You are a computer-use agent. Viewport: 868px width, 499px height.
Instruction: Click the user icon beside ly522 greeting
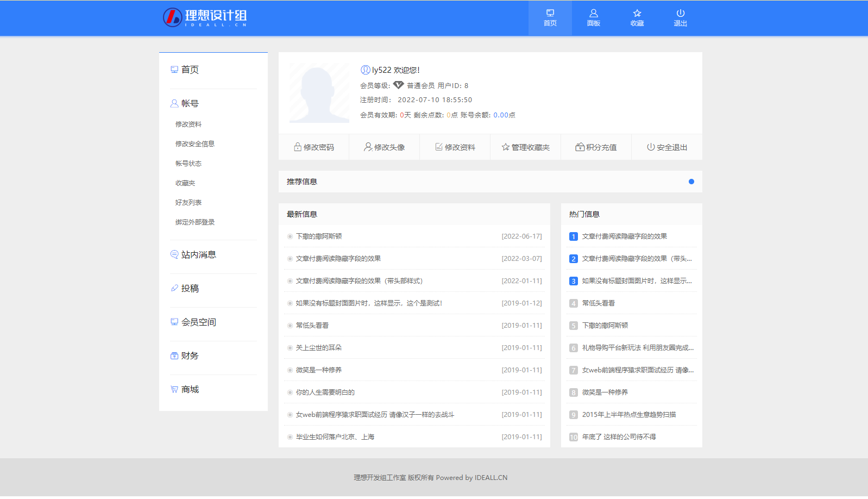pos(365,70)
